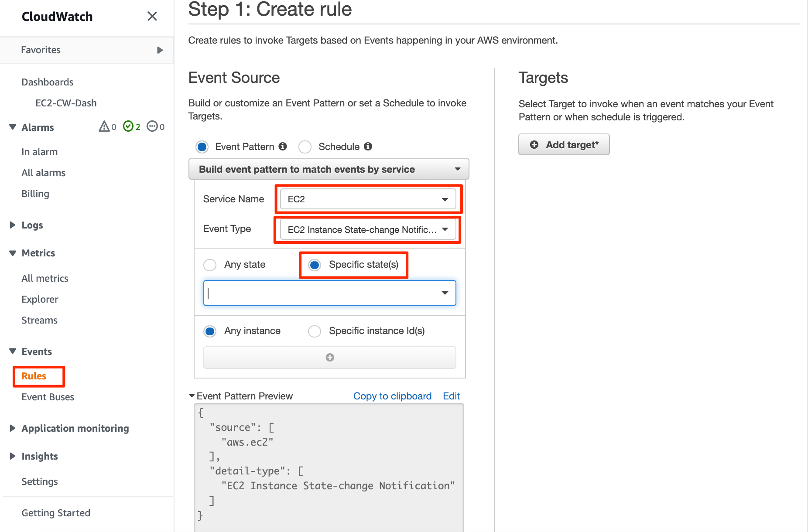Select the Event Pattern radio button
The width and height of the screenshot is (808, 532).
202,147
